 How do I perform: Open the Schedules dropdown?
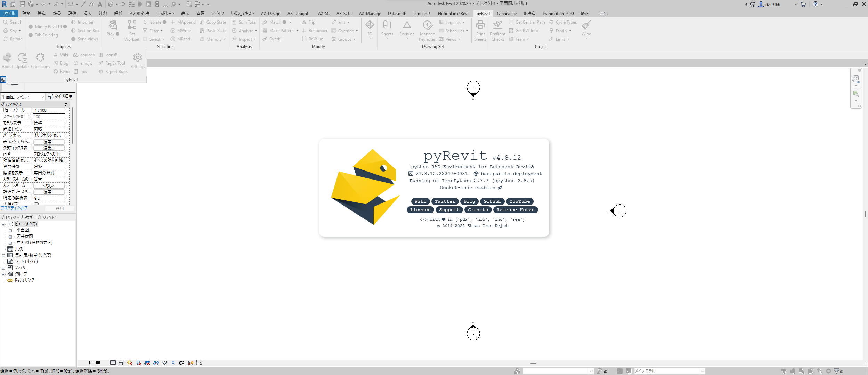pyautogui.click(x=455, y=31)
